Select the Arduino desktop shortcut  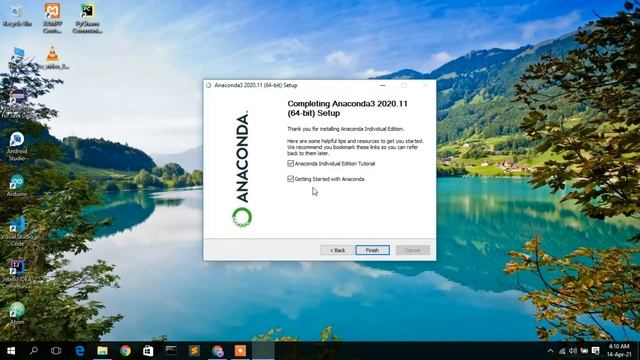pos(17,186)
